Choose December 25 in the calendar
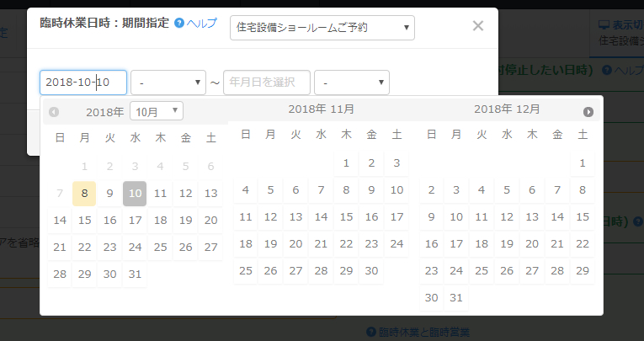 (x=481, y=270)
